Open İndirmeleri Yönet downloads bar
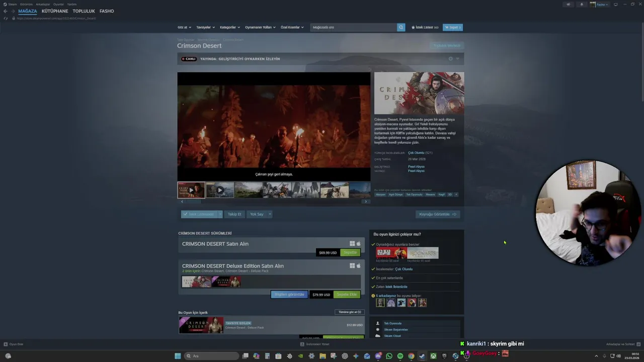Viewport: 644px width, 362px height. tap(315, 344)
